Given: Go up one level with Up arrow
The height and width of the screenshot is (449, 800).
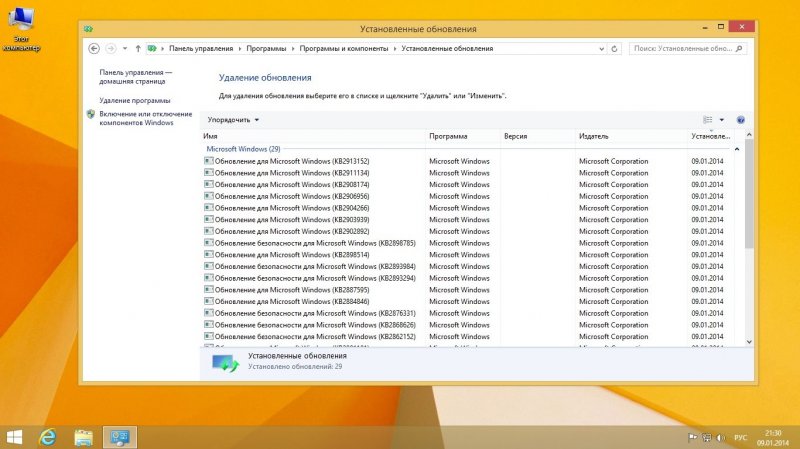Looking at the screenshot, I should (x=138, y=48).
